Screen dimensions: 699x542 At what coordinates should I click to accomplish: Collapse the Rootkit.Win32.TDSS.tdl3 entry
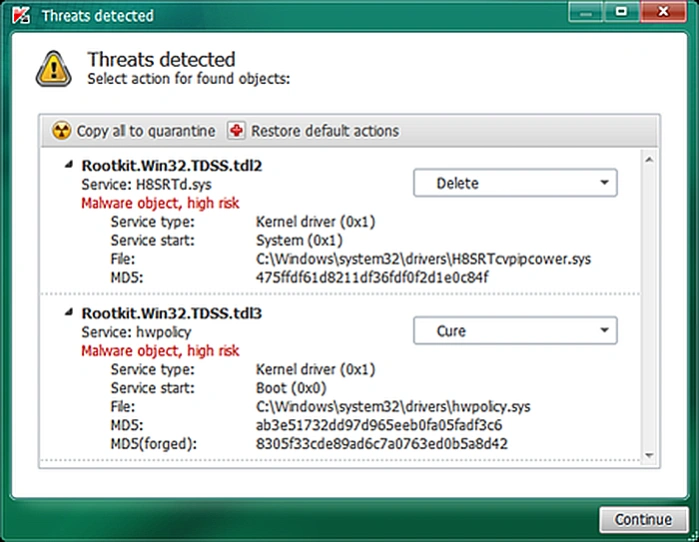pos(69,313)
